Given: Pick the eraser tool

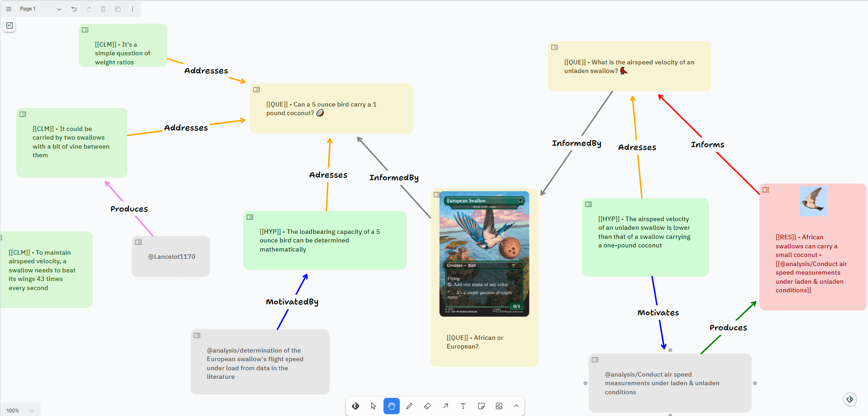Looking at the screenshot, I should click(x=427, y=406).
